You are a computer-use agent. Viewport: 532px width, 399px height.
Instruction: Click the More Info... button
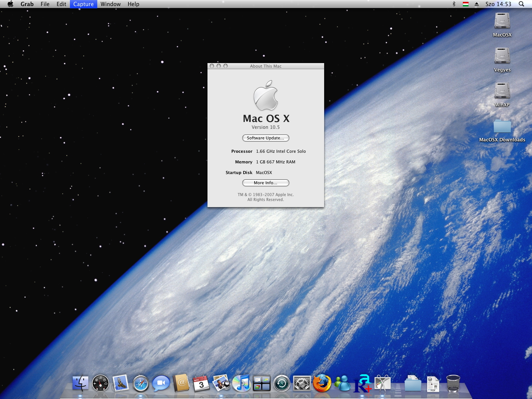point(266,183)
